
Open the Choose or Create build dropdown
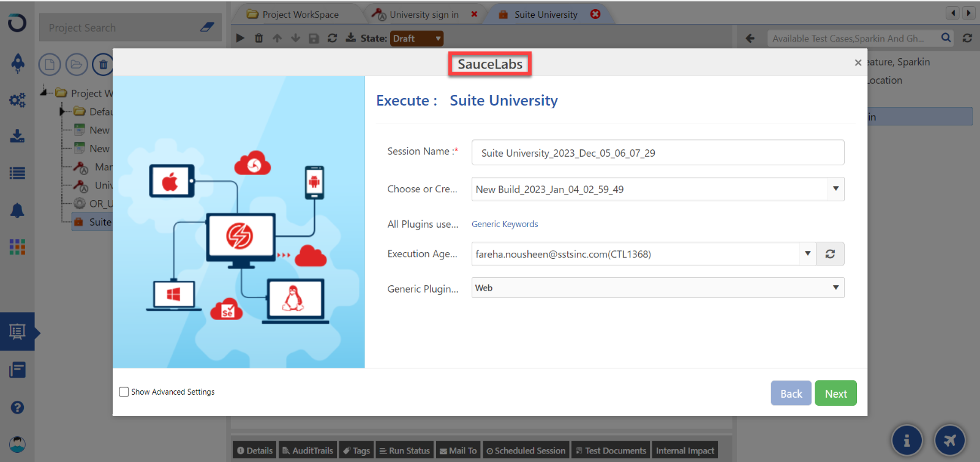[x=658, y=189]
